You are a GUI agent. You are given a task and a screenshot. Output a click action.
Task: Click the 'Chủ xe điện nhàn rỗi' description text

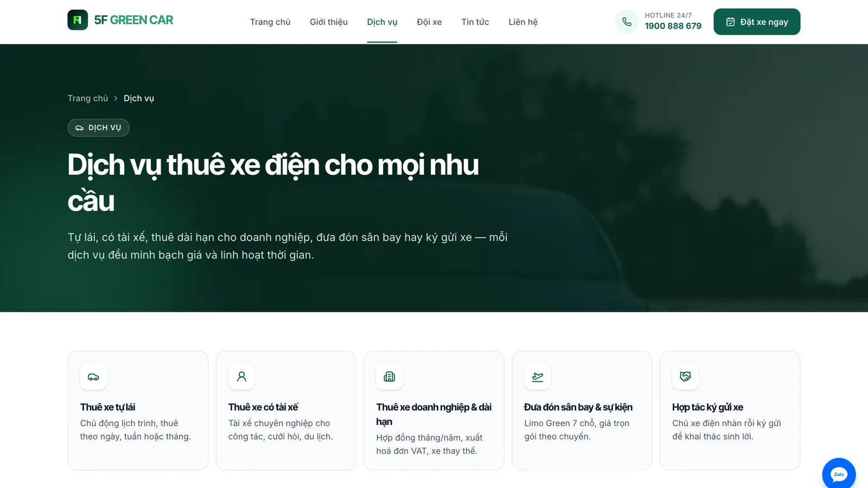click(x=726, y=430)
